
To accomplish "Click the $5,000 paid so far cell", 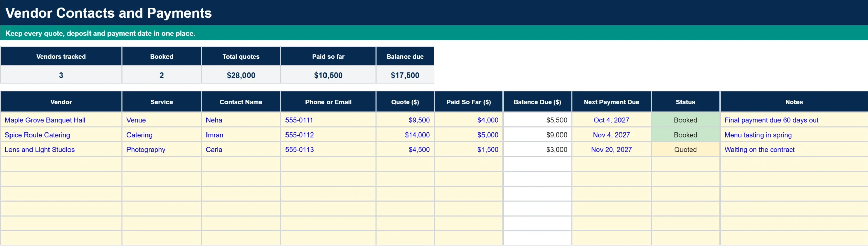I will [x=469, y=135].
